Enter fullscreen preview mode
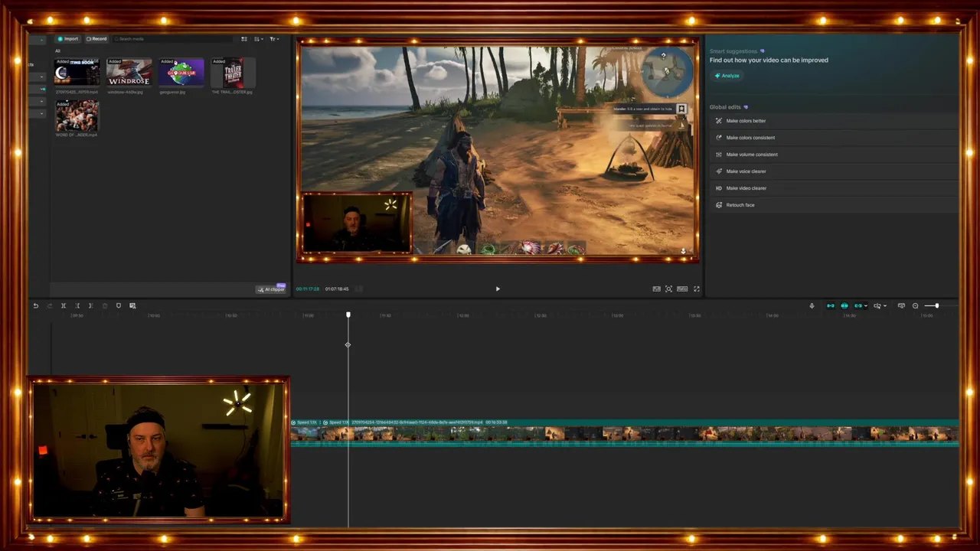Screen dimensions: 980x551 (x=696, y=289)
